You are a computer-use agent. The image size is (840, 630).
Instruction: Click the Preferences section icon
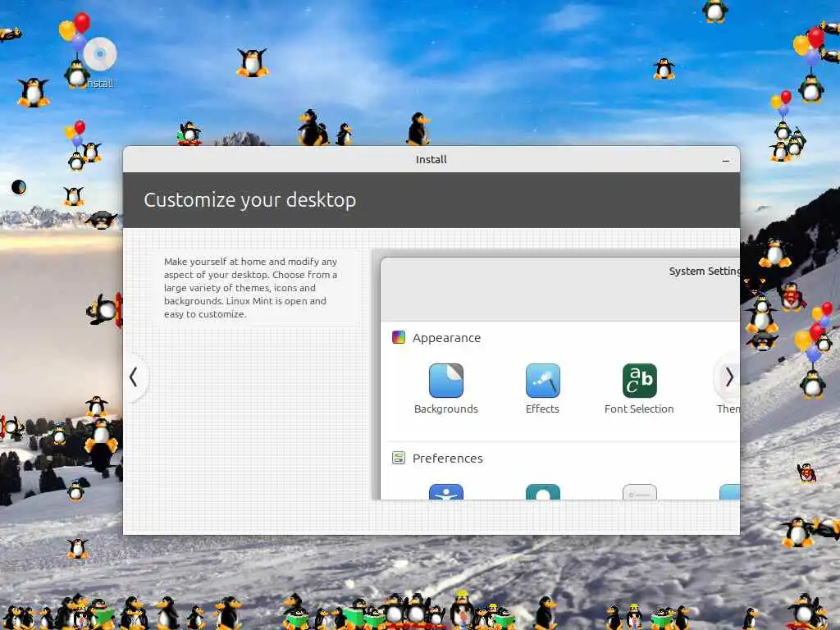pyautogui.click(x=399, y=458)
